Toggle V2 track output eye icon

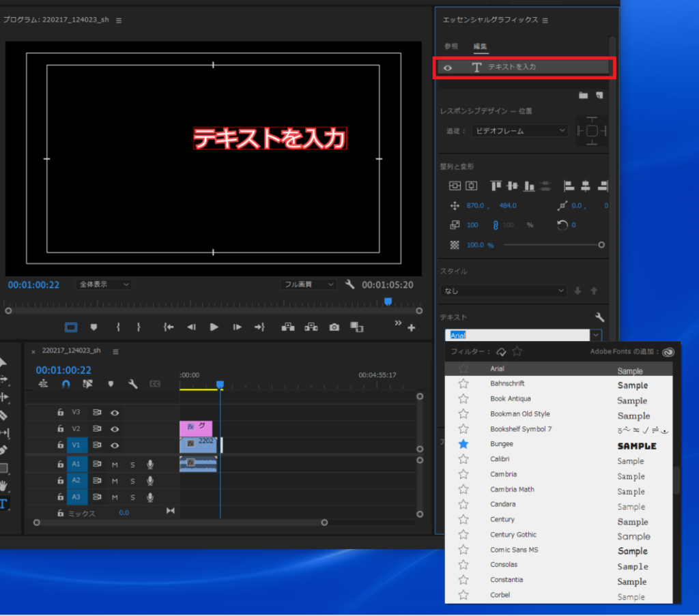tap(115, 429)
